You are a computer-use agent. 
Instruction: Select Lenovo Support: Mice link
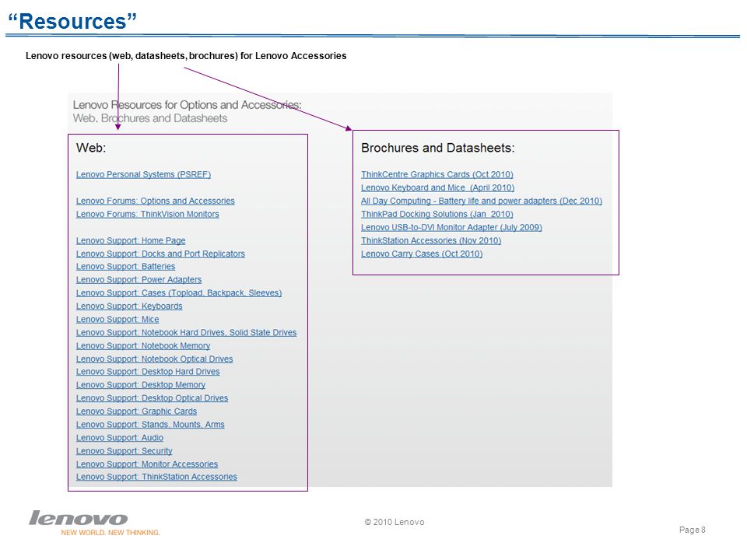117,320
